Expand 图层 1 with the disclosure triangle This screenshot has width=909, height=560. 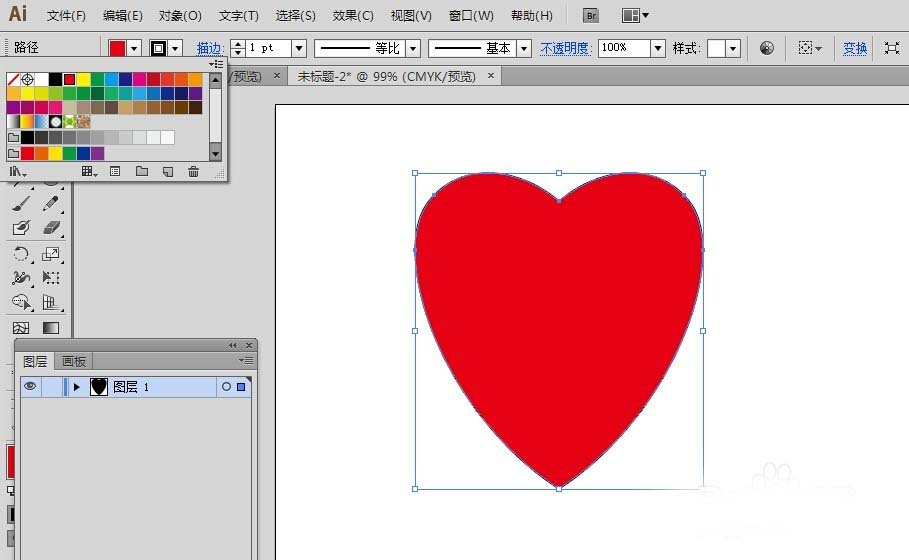coord(77,387)
